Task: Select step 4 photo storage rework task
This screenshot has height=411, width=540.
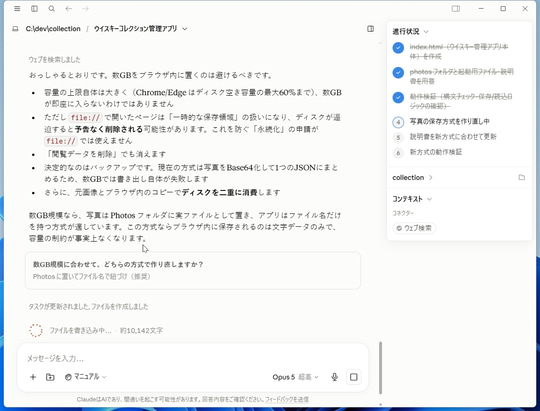Action: coord(450,121)
